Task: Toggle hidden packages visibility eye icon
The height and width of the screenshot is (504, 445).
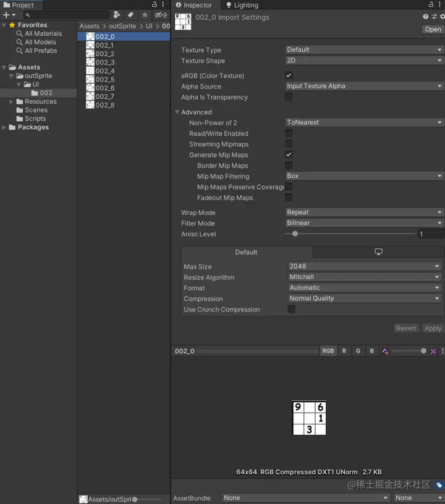Action: [161, 15]
